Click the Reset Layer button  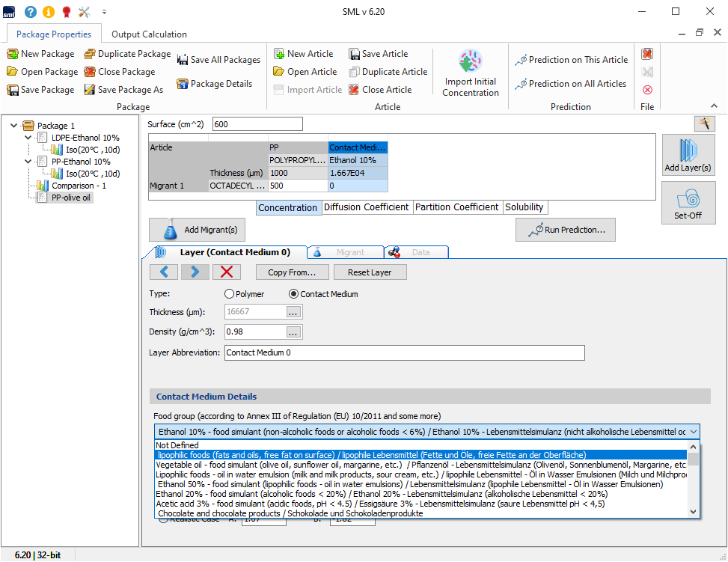click(x=370, y=272)
